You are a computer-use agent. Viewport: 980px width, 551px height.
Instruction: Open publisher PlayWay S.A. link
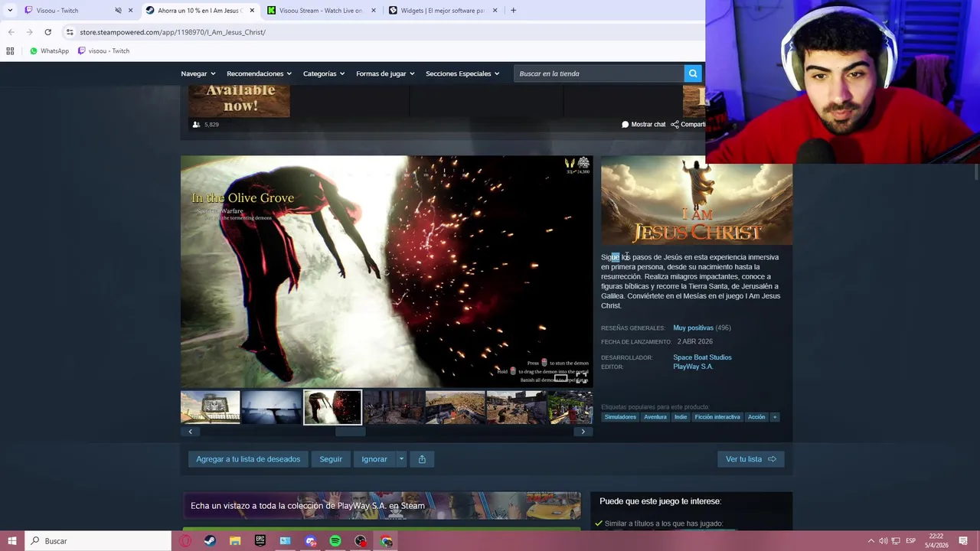tap(693, 367)
